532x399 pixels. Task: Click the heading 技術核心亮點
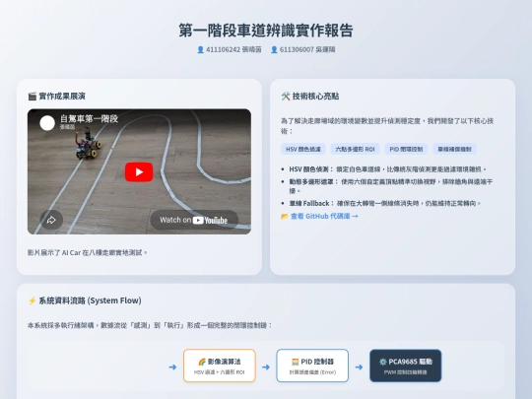315,97
